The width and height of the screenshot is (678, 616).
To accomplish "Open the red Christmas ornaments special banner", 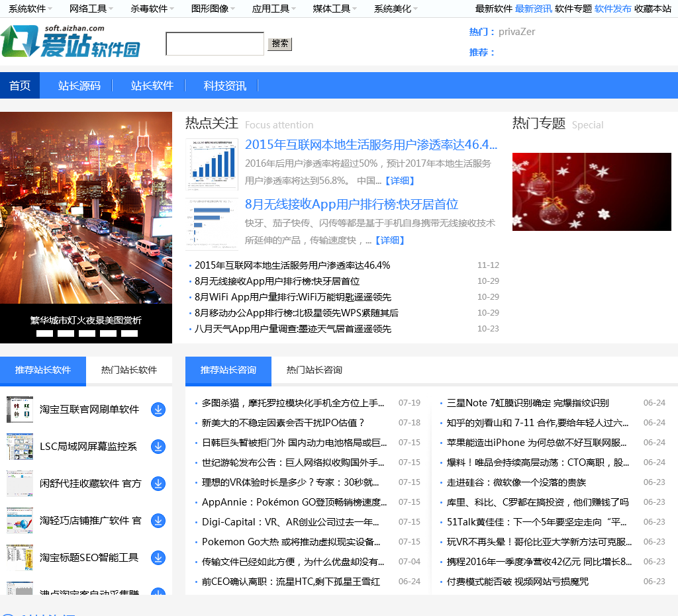I will [x=591, y=191].
